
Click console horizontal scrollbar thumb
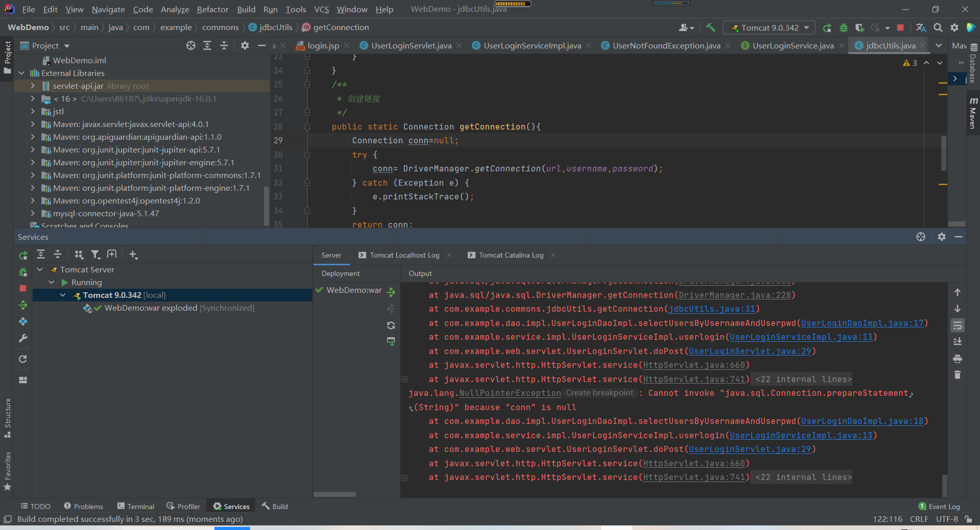(x=334, y=494)
